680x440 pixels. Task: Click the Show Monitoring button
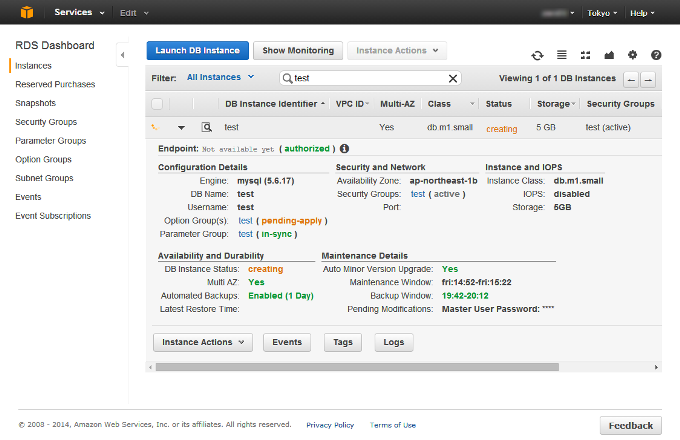coord(298,51)
